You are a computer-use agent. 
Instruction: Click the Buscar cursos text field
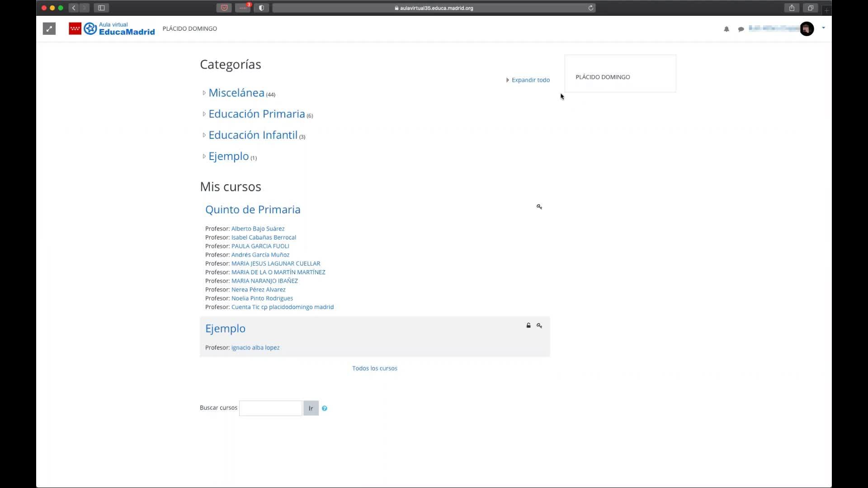tap(270, 408)
